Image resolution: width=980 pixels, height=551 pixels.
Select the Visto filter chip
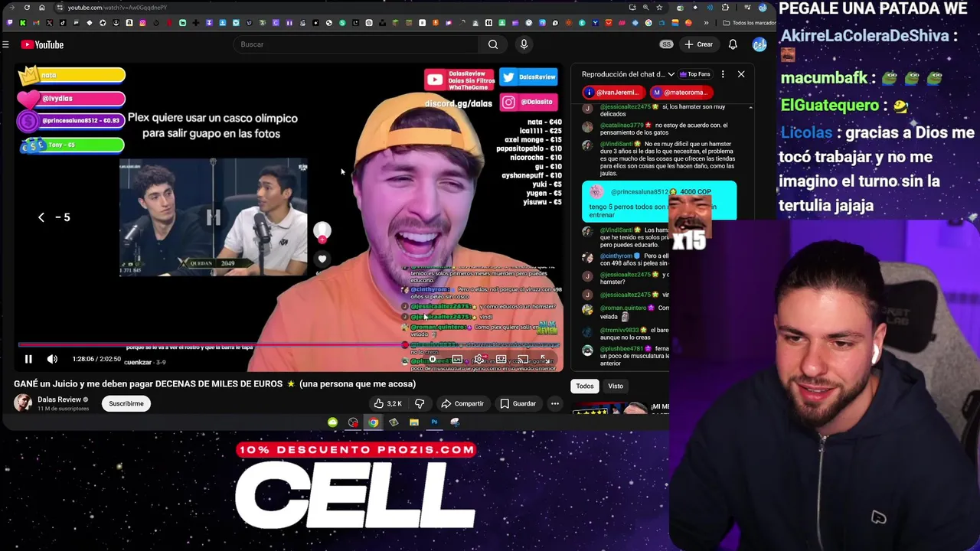pos(616,386)
